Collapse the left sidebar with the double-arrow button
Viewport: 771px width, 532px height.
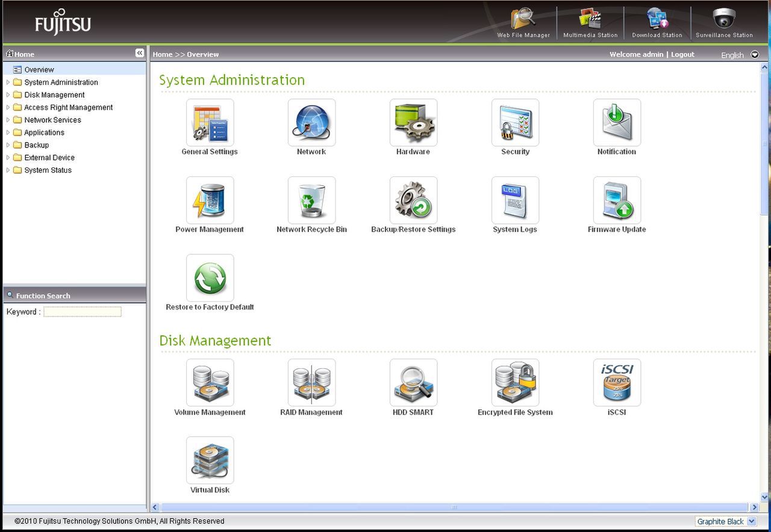[140, 53]
